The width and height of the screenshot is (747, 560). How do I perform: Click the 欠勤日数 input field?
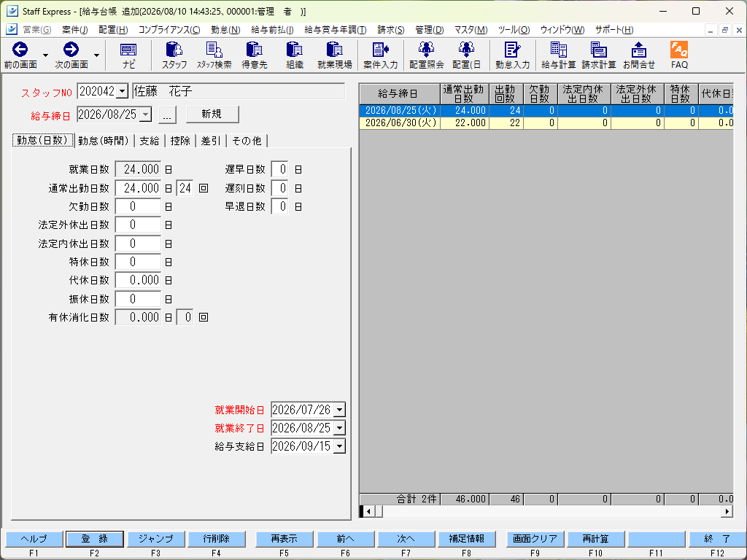(x=138, y=206)
